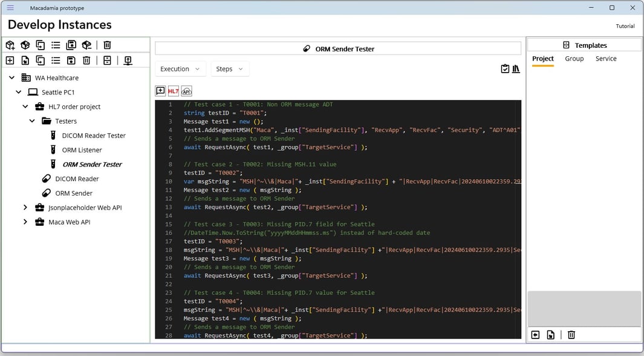This screenshot has height=356, width=644.
Task: Click the ORM Sender Tester title bar button
Action: [x=338, y=48]
